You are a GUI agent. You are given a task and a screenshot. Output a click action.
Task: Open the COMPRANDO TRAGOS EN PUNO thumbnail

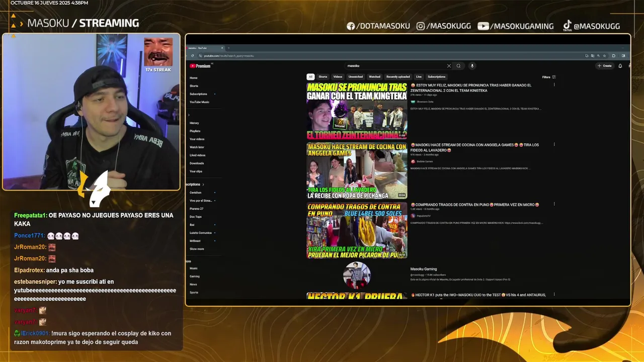tap(357, 230)
